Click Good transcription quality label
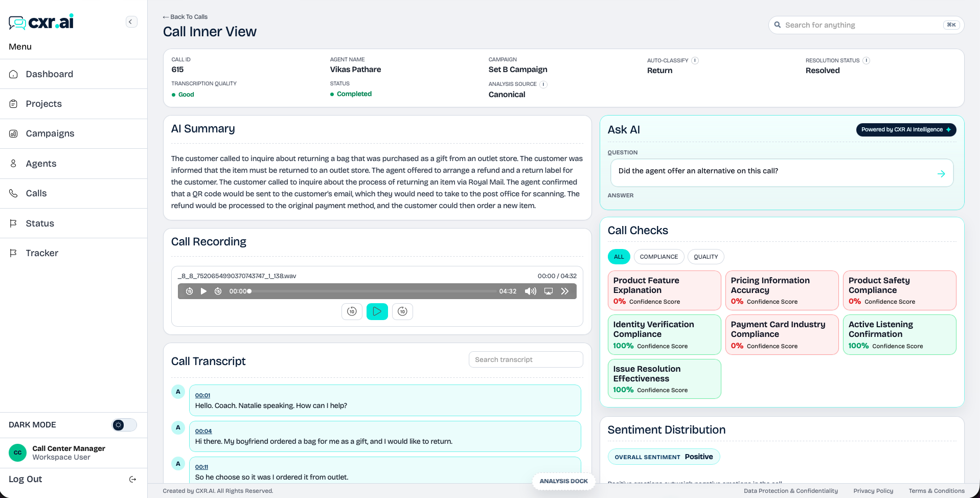 pyautogui.click(x=186, y=95)
